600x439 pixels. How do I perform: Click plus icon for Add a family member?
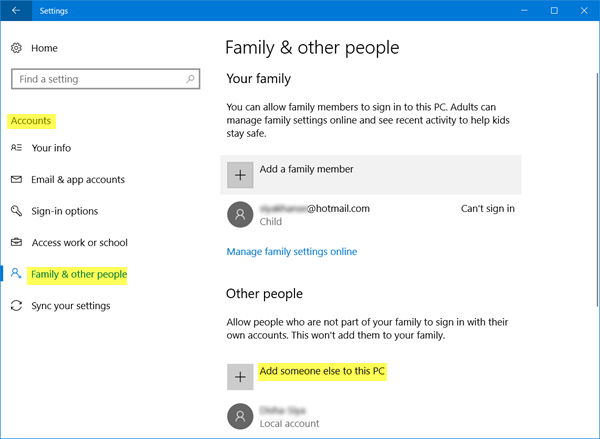tap(240, 175)
